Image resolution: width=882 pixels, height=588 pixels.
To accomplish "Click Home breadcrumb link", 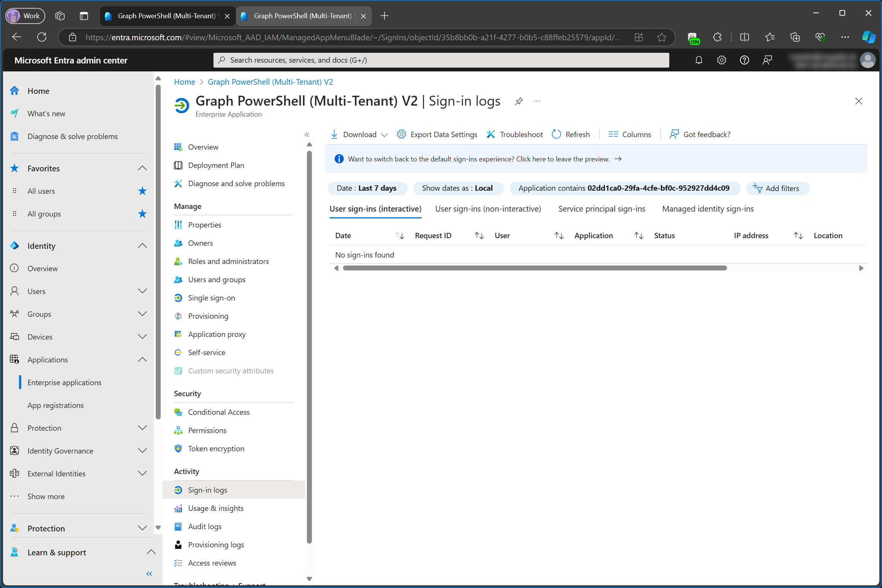I will (x=185, y=82).
